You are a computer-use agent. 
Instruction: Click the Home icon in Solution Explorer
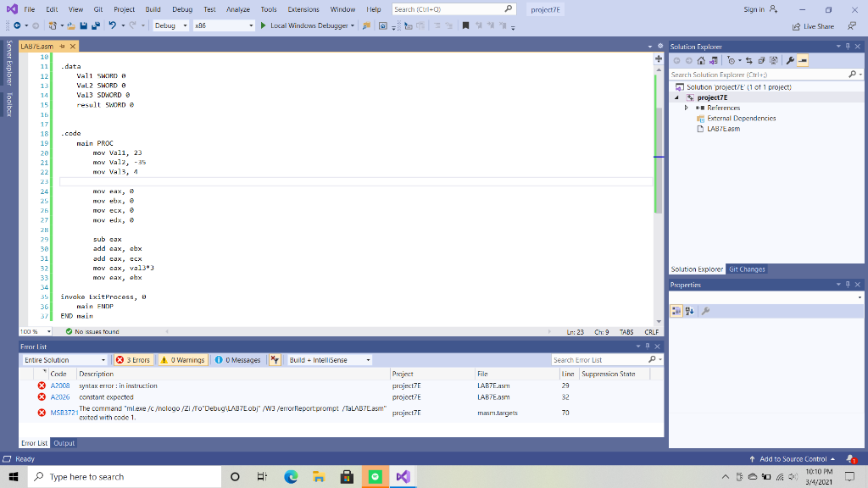701,60
